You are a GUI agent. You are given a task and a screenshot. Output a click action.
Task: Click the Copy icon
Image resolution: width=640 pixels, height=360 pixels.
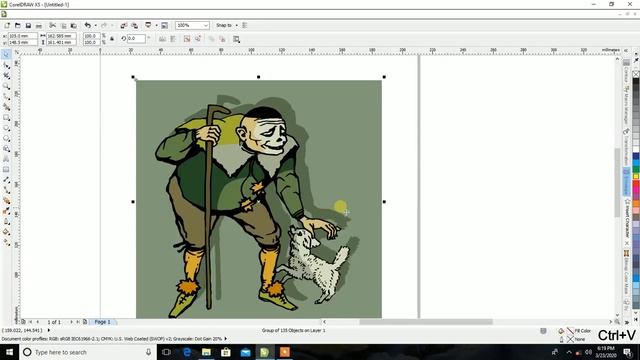(x=63, y=25)
